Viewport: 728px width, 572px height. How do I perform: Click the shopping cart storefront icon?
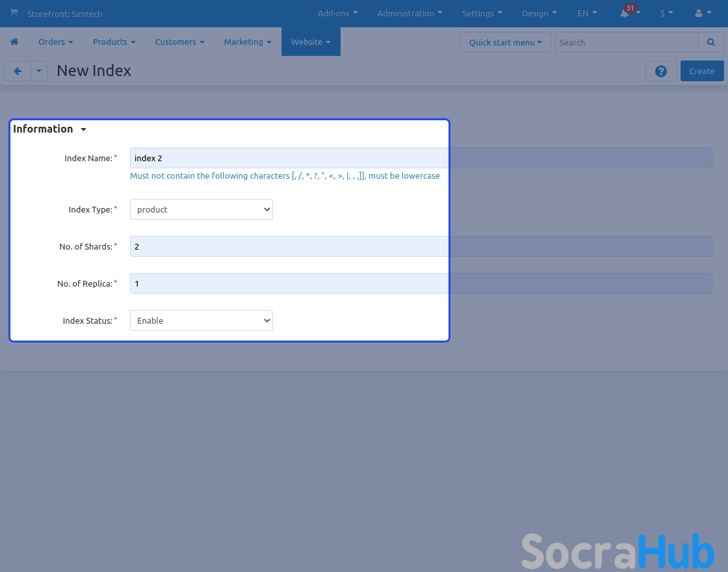(14, 13)
